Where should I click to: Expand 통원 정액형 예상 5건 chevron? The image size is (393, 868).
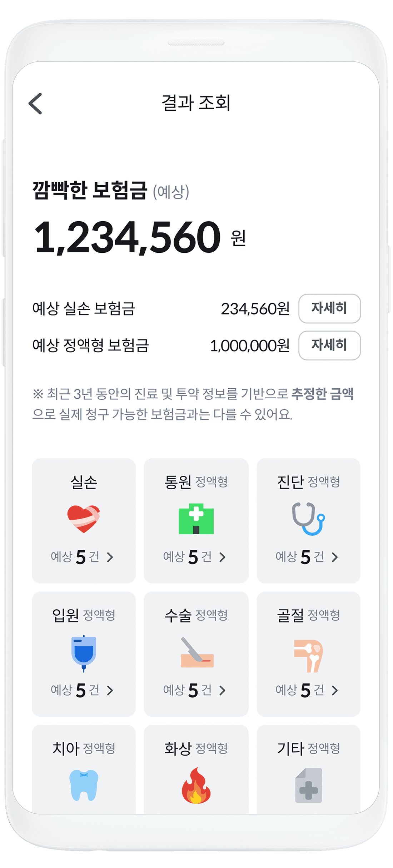pos(223,557)
